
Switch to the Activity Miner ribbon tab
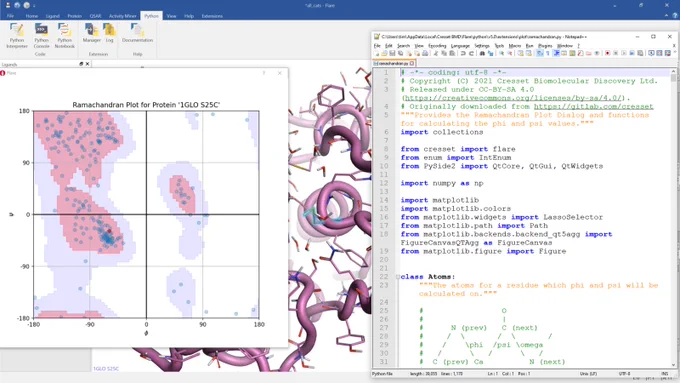pyautogui.click(x=122, y=16)
